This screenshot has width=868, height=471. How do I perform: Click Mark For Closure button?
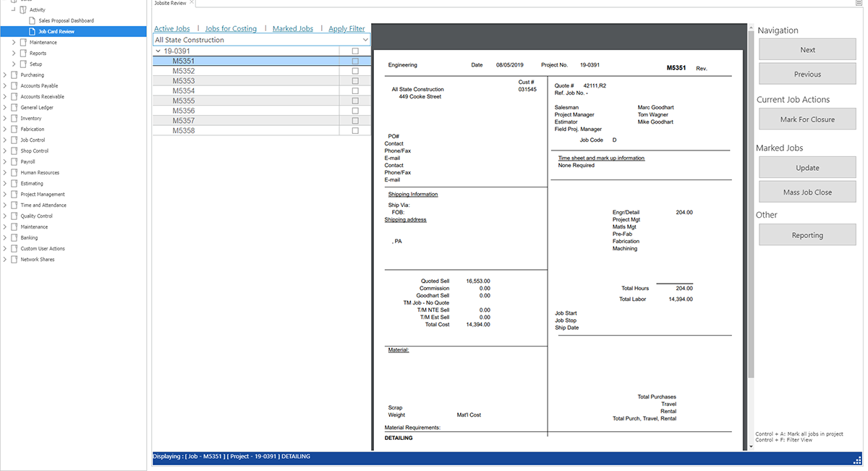807,119
